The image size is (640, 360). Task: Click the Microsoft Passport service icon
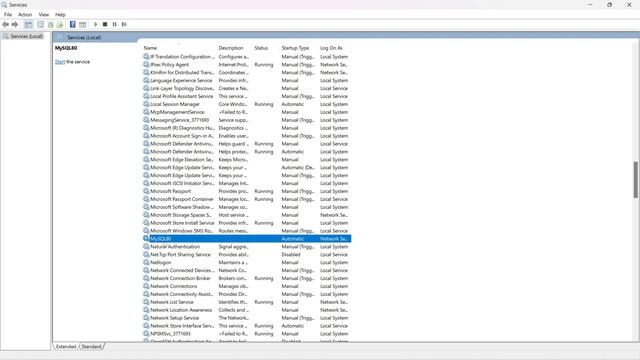(x=146, y=191)
